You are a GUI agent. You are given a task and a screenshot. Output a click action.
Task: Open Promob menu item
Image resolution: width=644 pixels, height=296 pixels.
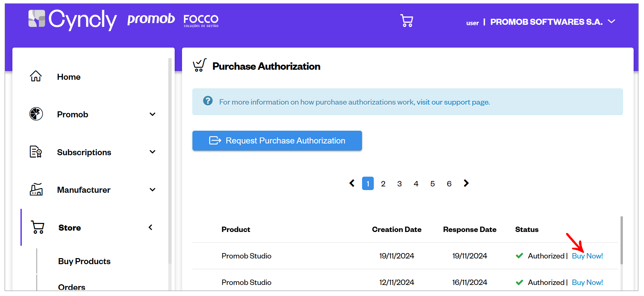tap(72, 115)
